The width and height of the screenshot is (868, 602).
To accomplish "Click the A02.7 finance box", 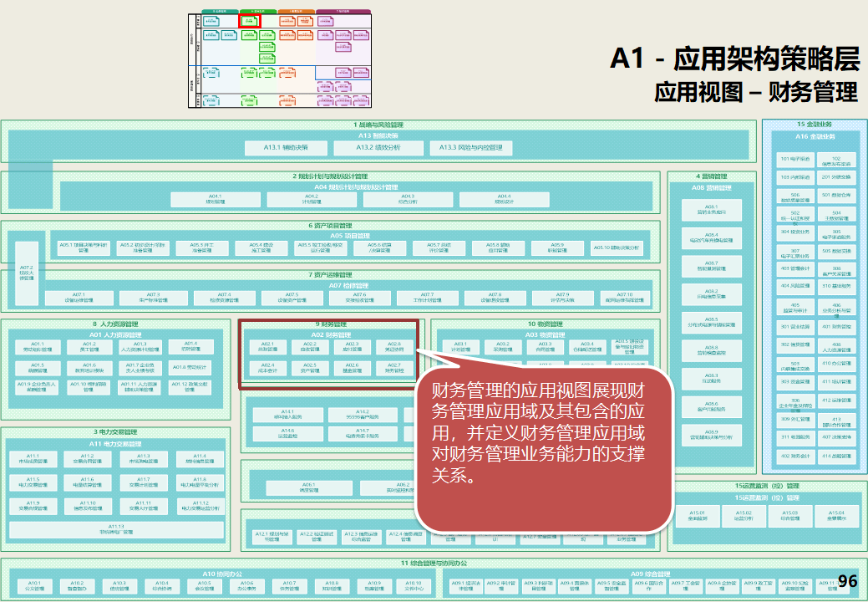I will [x=394, y=368].
